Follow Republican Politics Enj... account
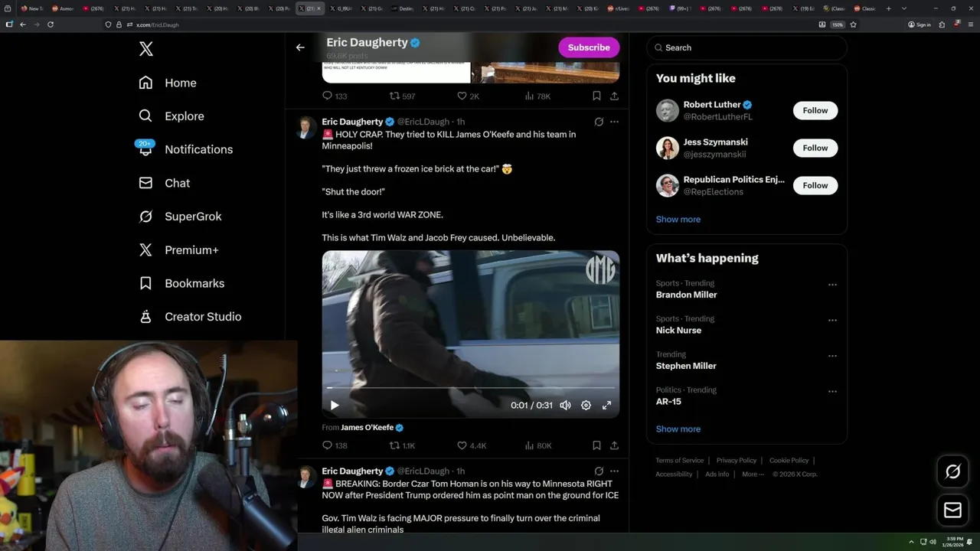 815,185
